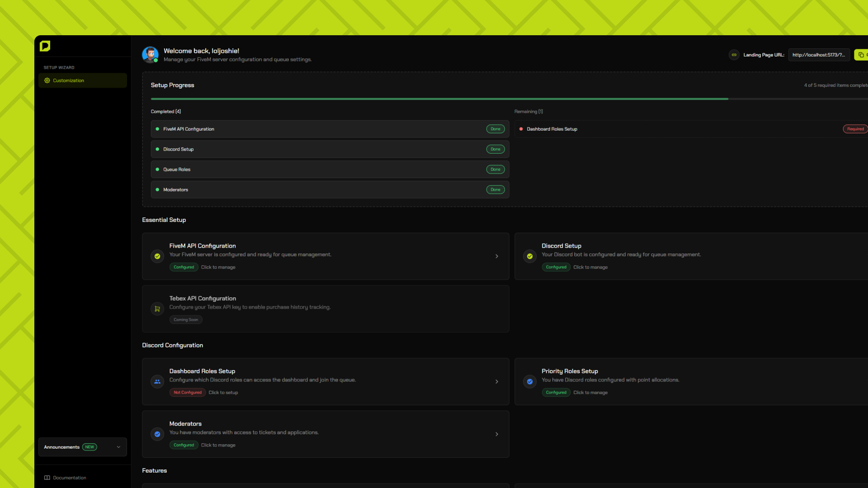Click the Not Configured badge on Dashboard Roles Setup
868x488 pixels.
point(187,392)
